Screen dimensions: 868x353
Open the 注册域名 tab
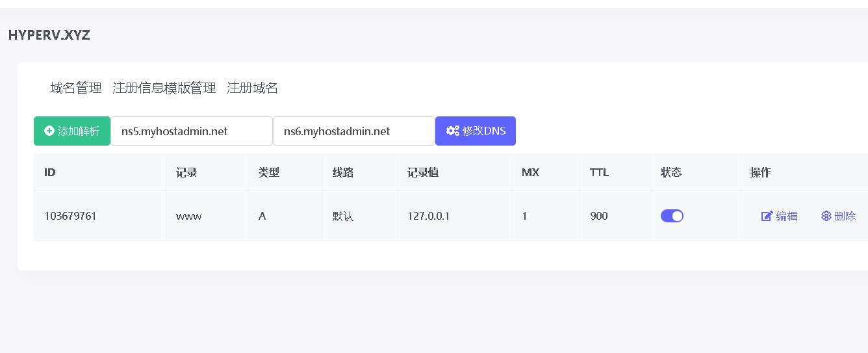click(253, 88)
